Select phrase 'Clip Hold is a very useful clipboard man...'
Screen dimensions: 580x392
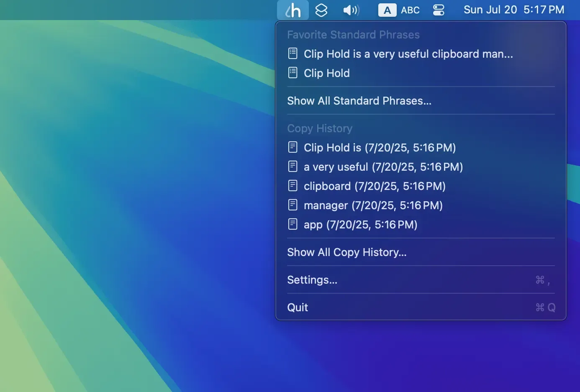pos(421,54)
